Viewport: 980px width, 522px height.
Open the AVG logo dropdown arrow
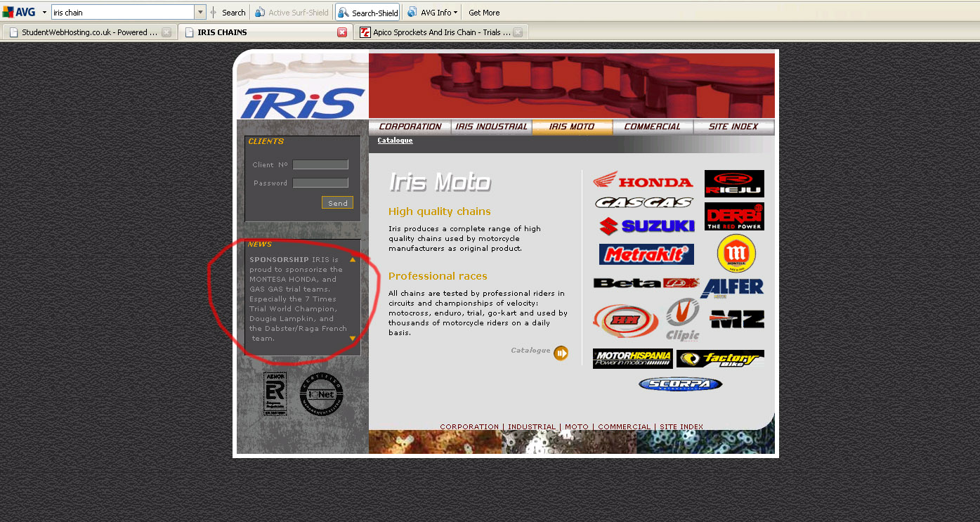click(x=44, y=13)
